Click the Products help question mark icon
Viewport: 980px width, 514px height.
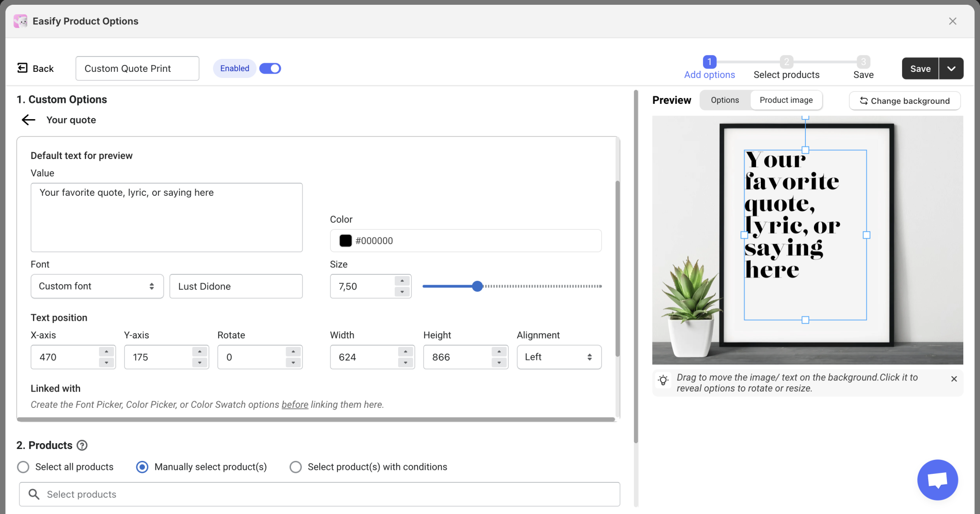(82, 446)
